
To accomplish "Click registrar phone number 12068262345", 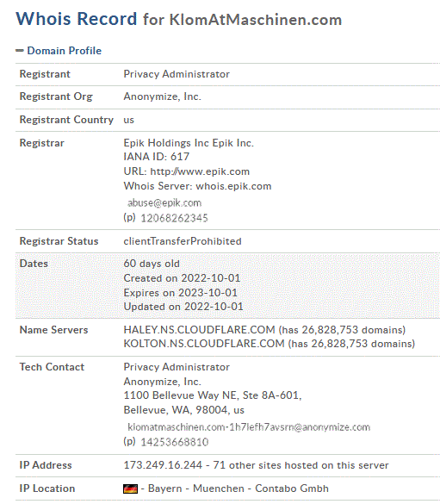I will (x=175, y=218).
